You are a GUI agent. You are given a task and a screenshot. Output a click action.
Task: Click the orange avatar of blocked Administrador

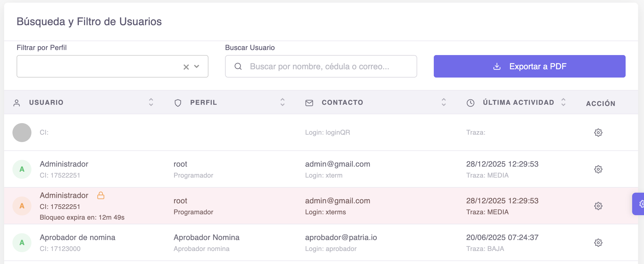pyautogui.click(x=22, y=206)
